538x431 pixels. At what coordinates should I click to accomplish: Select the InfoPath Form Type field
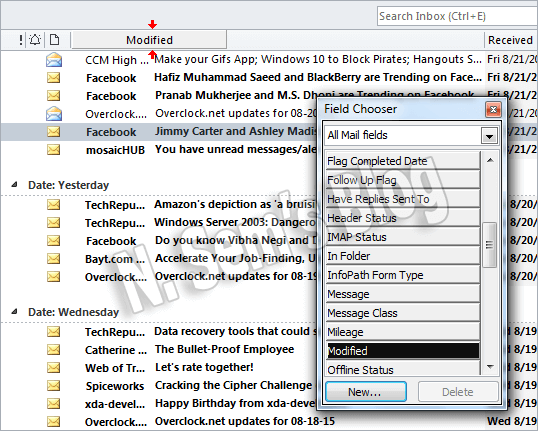[x=403, y=275]
